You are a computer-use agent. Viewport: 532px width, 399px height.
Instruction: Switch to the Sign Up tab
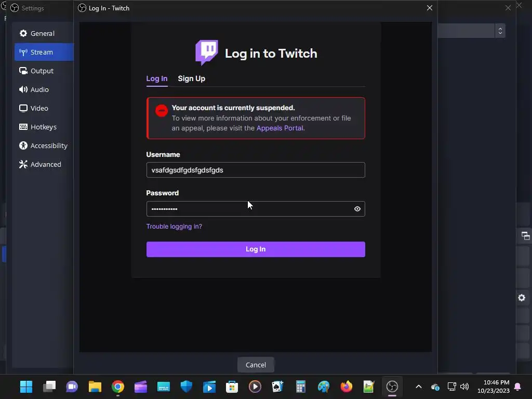191,79
